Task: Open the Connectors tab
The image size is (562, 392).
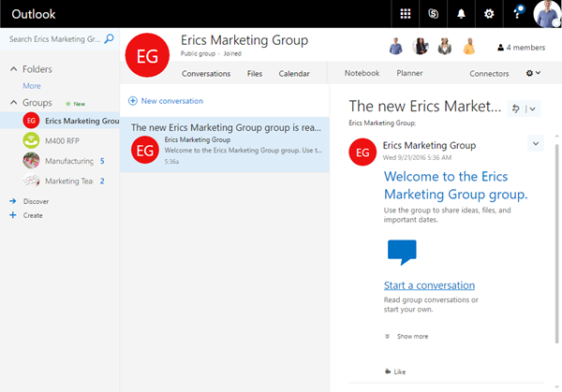Action: (x=489, y=73)
